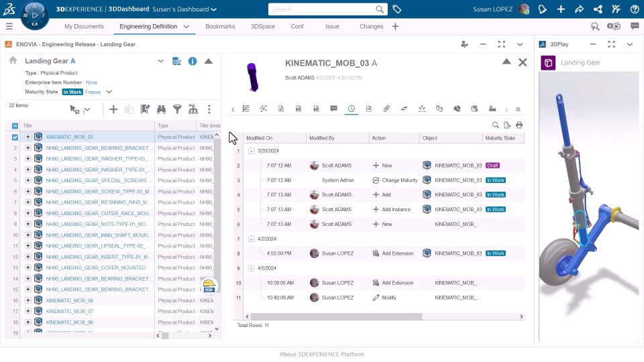Viewport: 644px width, 362px height.
Task: Close the KINEMATIC_MOB_03 details panel
Action: point(523,62)
